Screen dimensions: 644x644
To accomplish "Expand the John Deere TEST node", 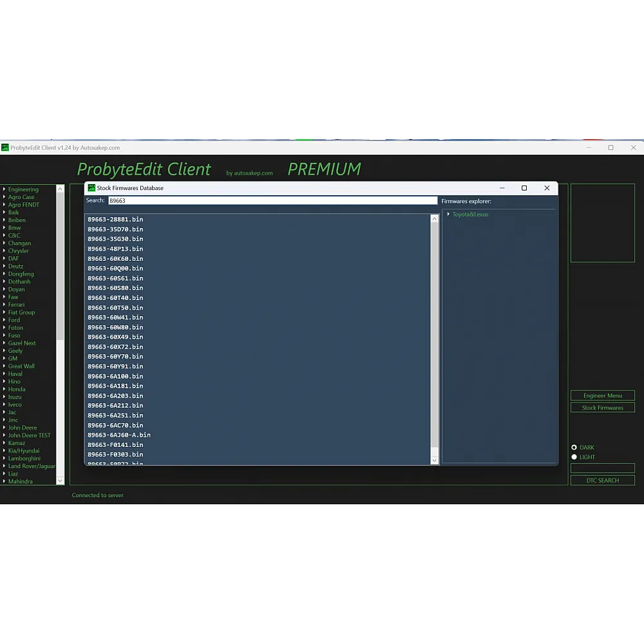I will pyautogui.click(x=4, y=435).
